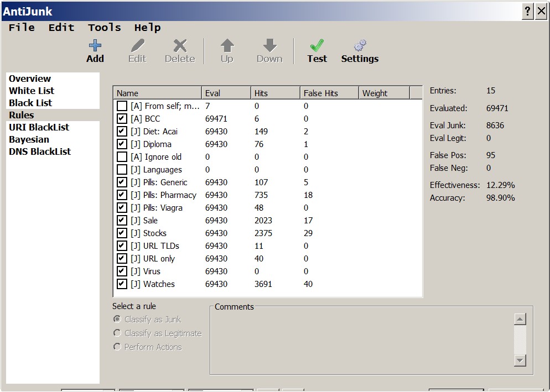
Task: Move rule Up with arrow icon
Action: click(227, 45)
